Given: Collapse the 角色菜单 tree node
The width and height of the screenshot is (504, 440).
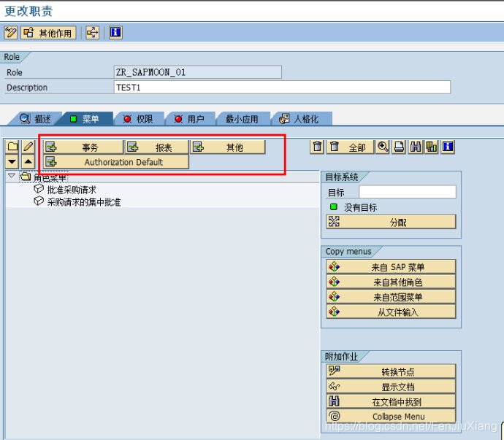Looking at the screenshot, I should coord(12,176).
